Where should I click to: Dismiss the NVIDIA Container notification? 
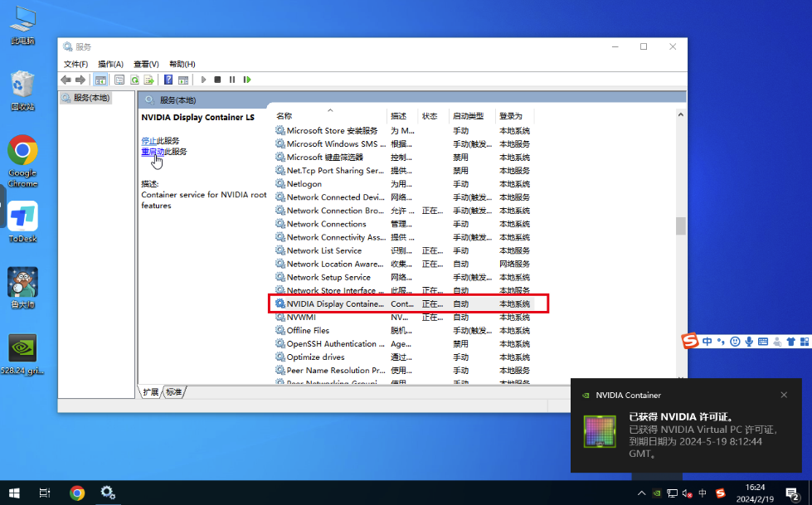coord(784,396)
